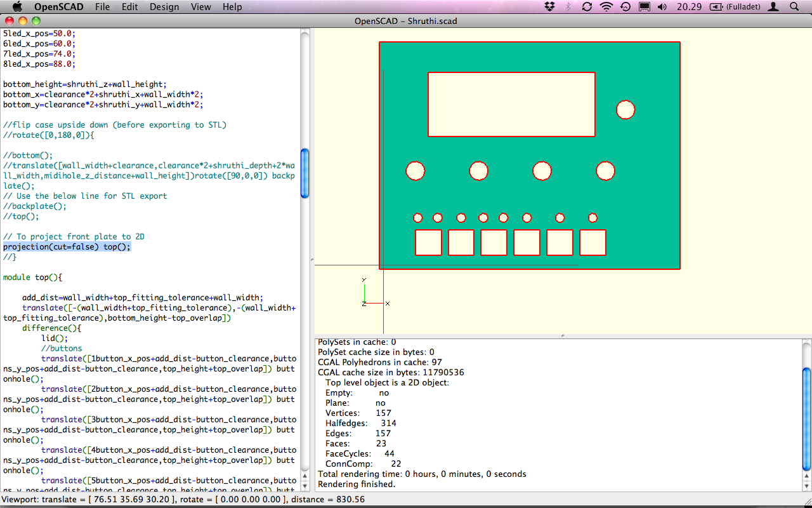812x508 pixels.
Task: Click the highlighted projection(cut=false) top(); line
Action: [x=67, y=247]
